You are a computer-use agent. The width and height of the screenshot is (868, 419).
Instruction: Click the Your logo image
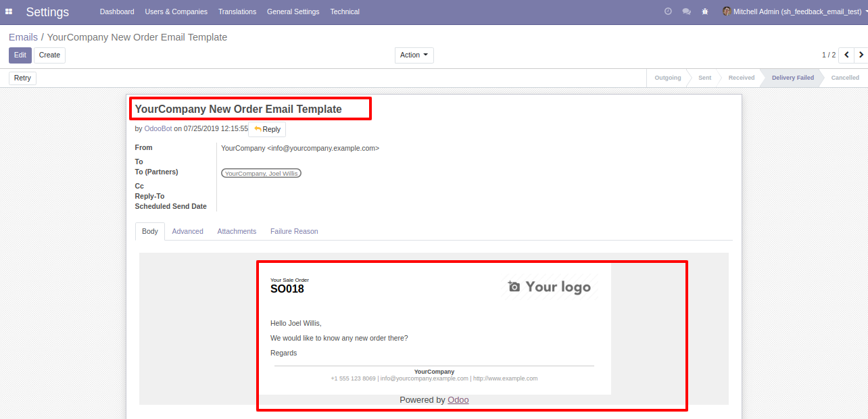coord(550,287)
